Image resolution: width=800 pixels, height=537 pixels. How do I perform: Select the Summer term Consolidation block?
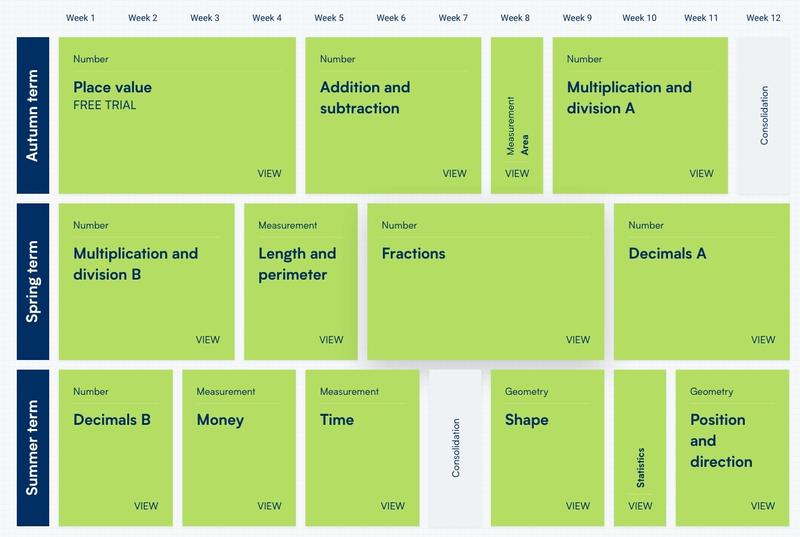pos(455,447)
